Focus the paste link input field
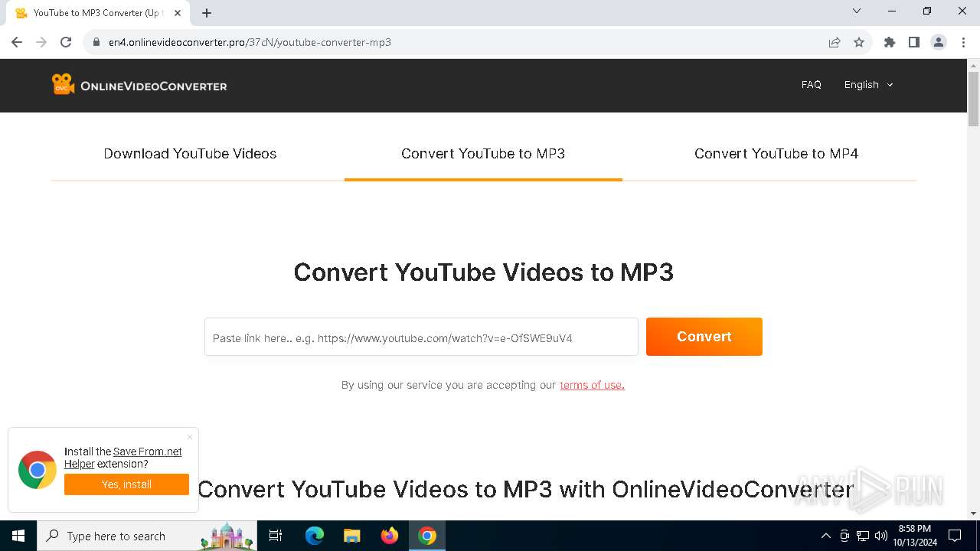This screenshot has height=551, width=980. coord(421,337)
